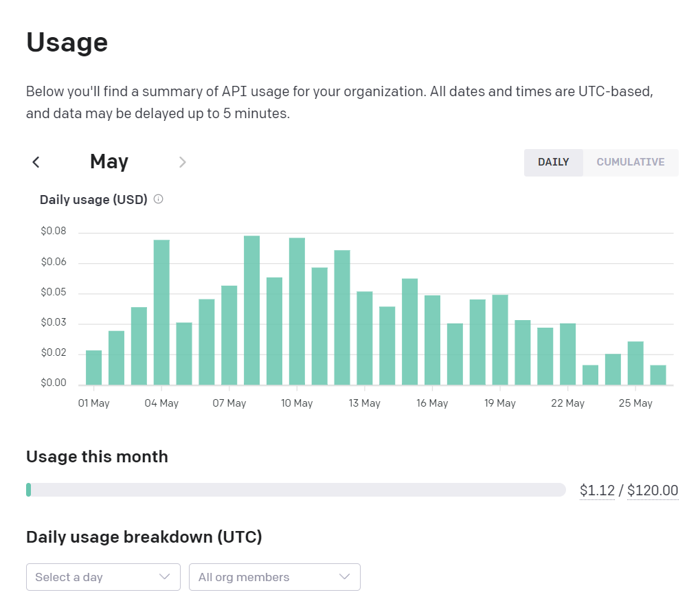Switch chart to CUMULATIVE view
Viewport: 700px width, 599px height.
tap(630, 163)
